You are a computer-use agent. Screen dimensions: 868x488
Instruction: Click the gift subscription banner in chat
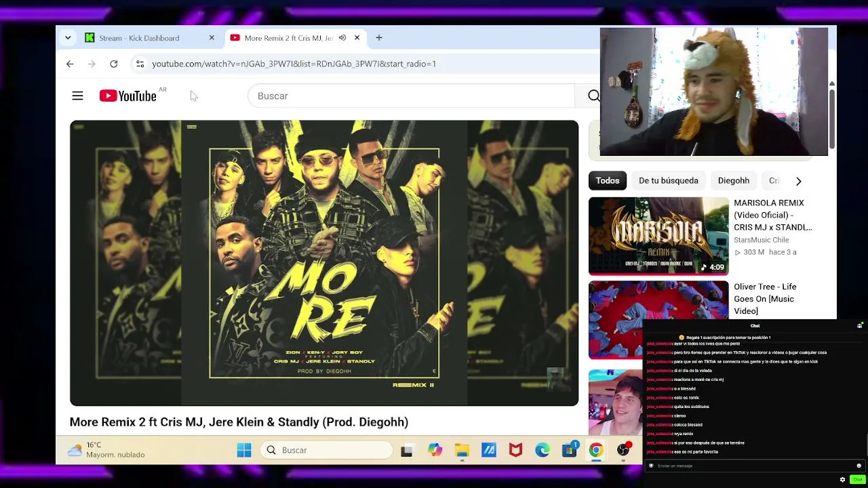click(x=725, y=338)
